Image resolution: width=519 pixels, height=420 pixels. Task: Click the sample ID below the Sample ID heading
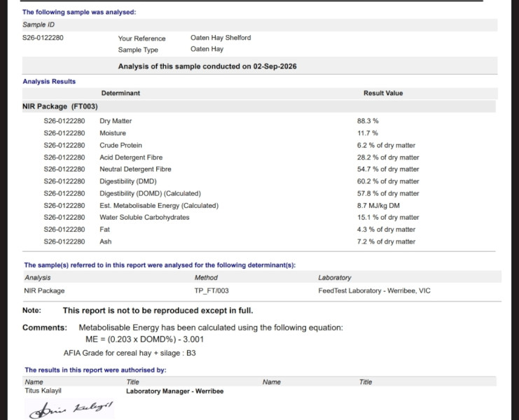[x=43, y=38]
